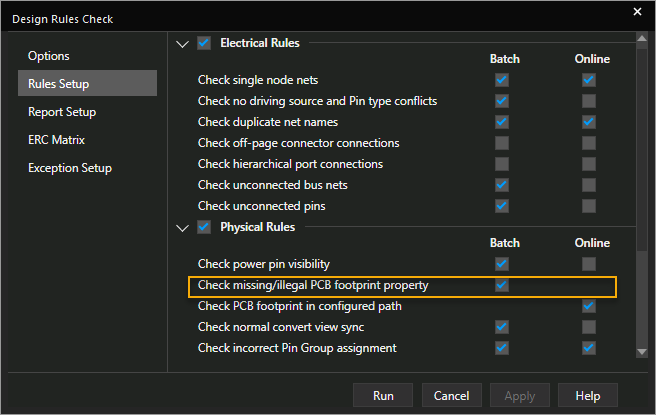Image resolution: width=656 pixels, height=415 pixels.
Task: Enable Online check for unconnected pins
Action: point(589,206)
